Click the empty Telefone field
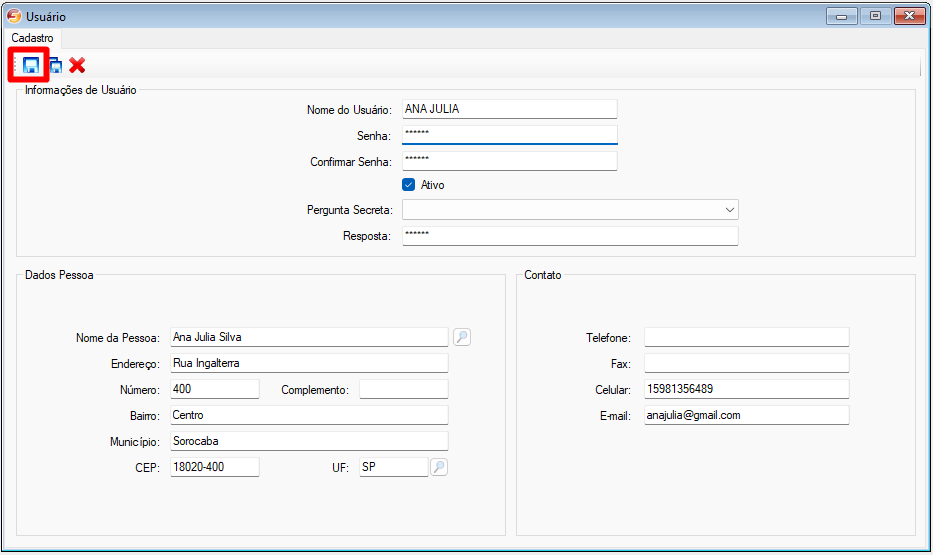This screenshot has width=933, height=555. click(745, 337)
